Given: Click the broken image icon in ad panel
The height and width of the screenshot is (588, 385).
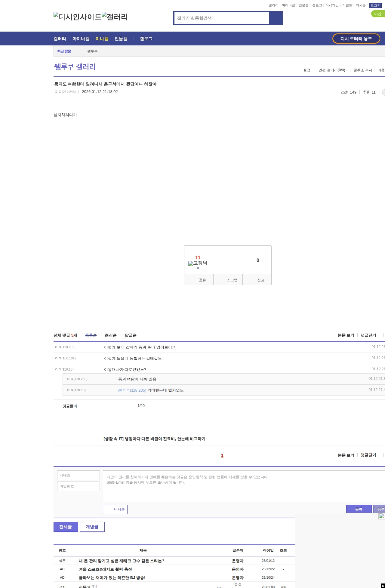Looking at the screenshot, I should tap(381, 516).
